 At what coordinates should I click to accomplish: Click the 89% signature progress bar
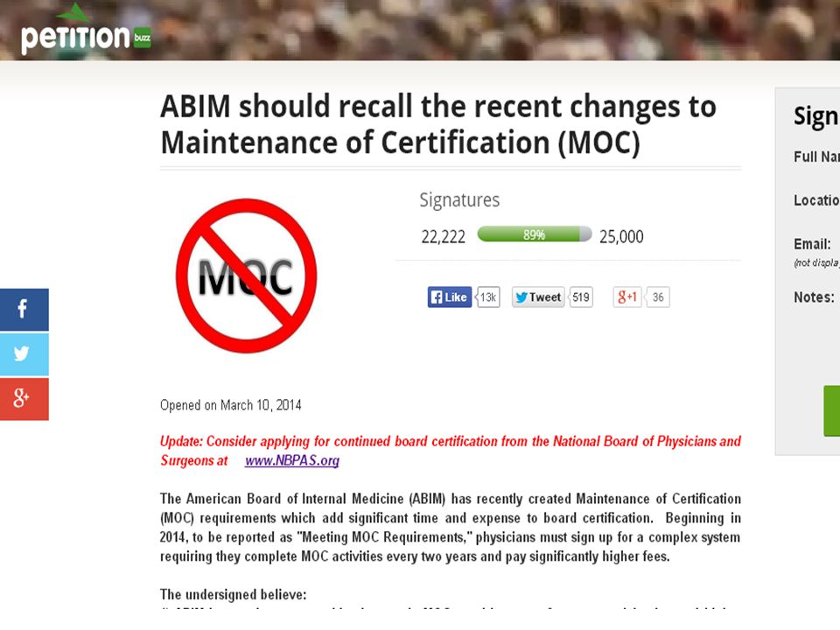pyautogui.click(x=535, y=234)
